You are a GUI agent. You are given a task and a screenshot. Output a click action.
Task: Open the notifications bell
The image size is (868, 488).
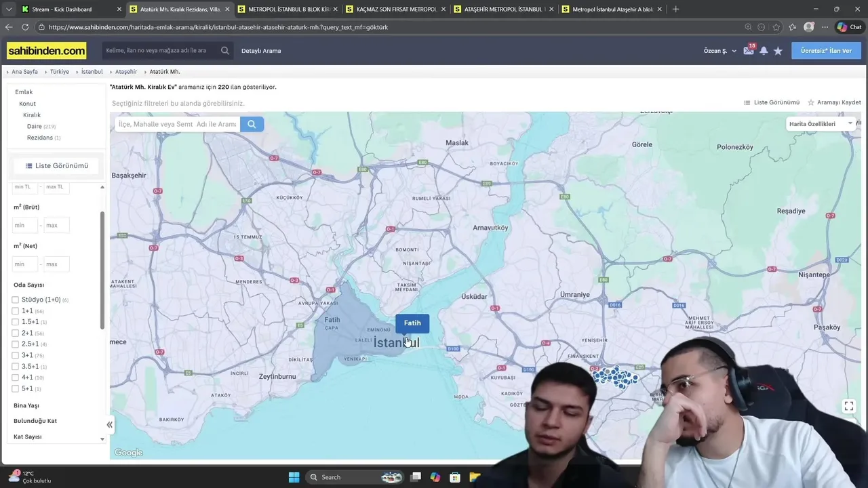point(764,51)
